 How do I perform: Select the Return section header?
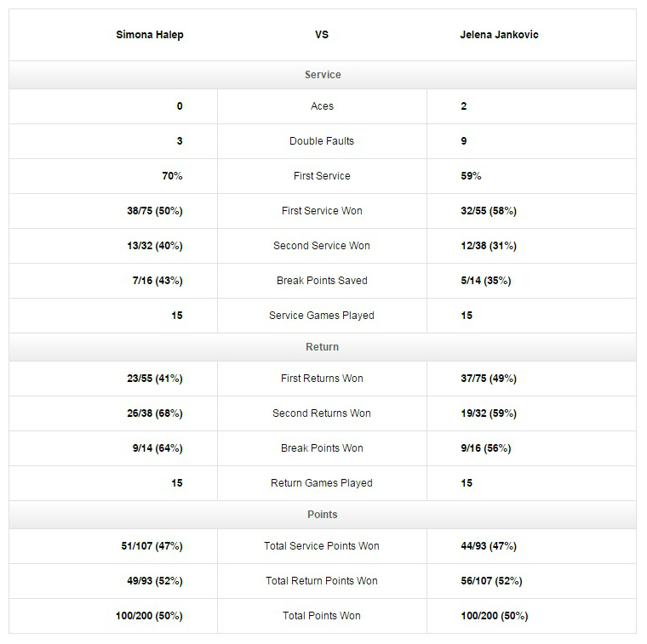pyautogui.click(x=323, y=347)
